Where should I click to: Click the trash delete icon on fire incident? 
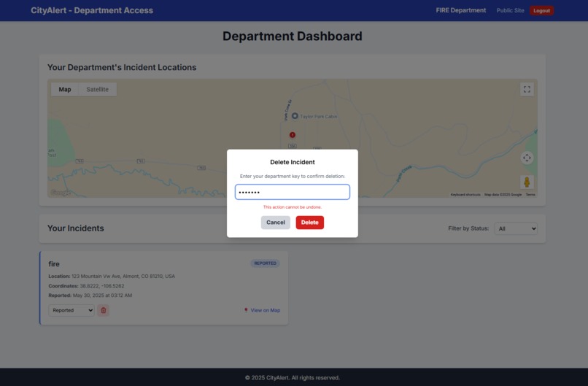point(103,310)
